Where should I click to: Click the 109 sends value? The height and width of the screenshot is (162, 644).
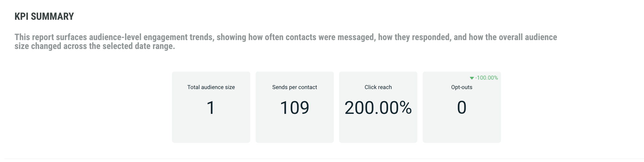tap(294, 108)
